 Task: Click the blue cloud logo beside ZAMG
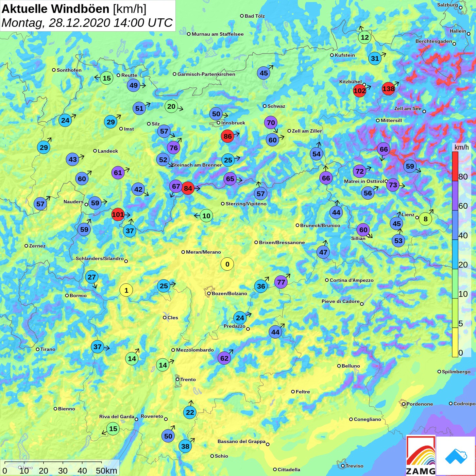[x=456, y=456]
